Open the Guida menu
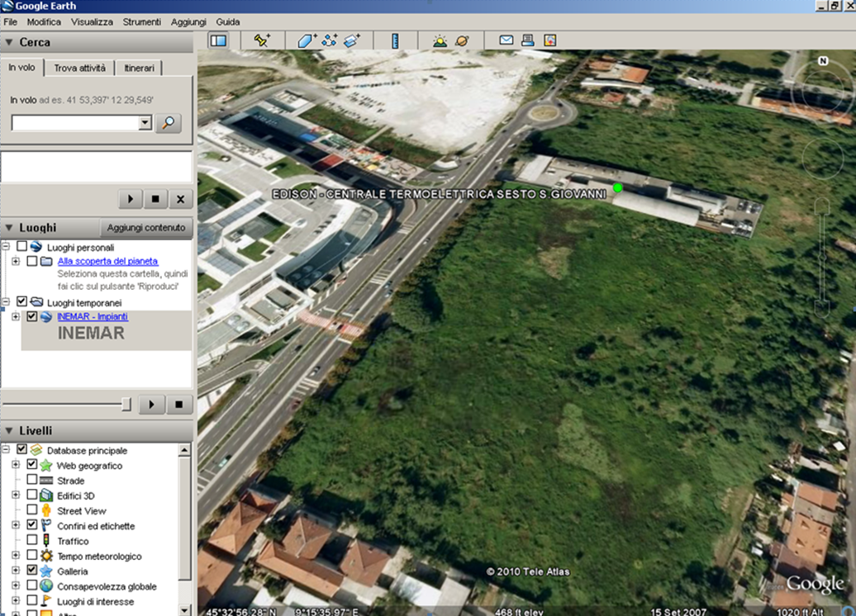 coord(228,21)
